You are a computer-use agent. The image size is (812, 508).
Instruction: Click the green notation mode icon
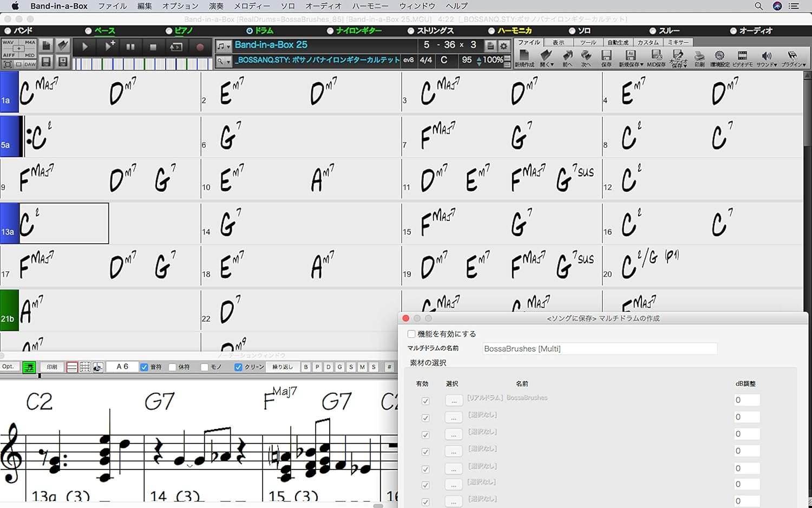pyautogui.click(x=29, y=367)
